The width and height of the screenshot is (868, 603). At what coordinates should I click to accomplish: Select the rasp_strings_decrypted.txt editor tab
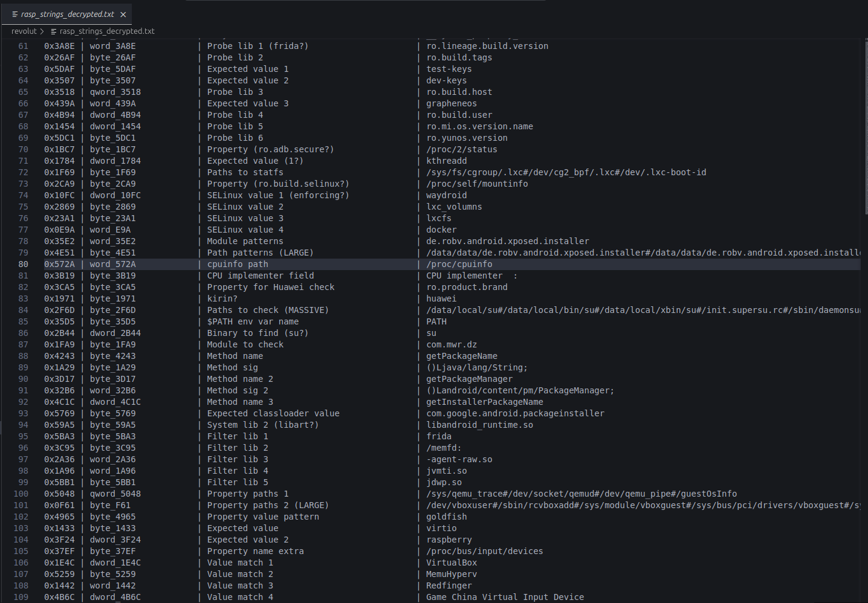pyautogui.click(x=66, y=14)
